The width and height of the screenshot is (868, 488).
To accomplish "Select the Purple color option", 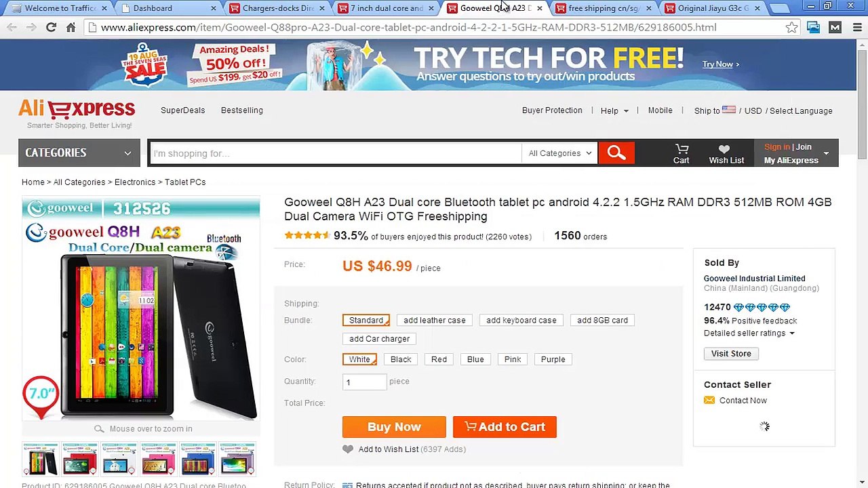I will [x=553, y=359].
